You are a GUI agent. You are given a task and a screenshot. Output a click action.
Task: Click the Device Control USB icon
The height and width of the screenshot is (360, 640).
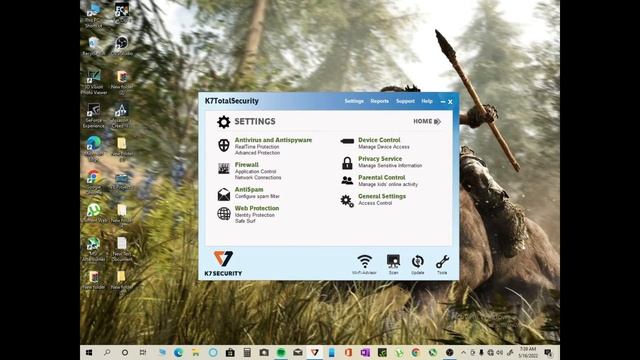pyautogui.click(x=347, y=141)
